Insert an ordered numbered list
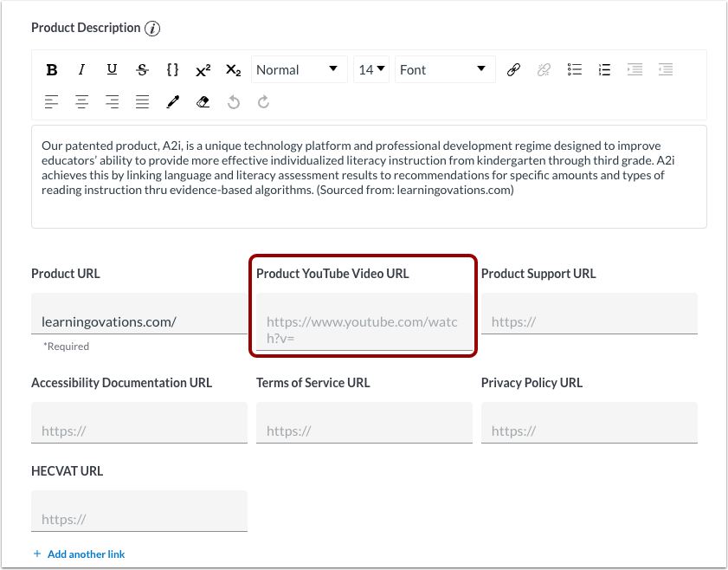Image resolution: width=728 pixels, height=570 pixels. pyautogui.click(x=604, y=69)
